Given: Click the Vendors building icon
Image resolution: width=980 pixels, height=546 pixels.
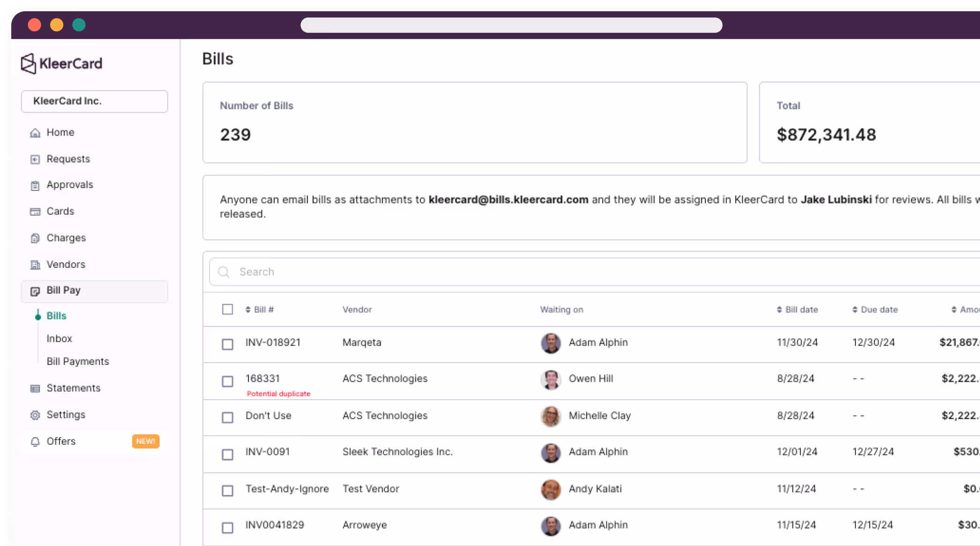Looking at the screenshot, I should [x=35, y=265].
